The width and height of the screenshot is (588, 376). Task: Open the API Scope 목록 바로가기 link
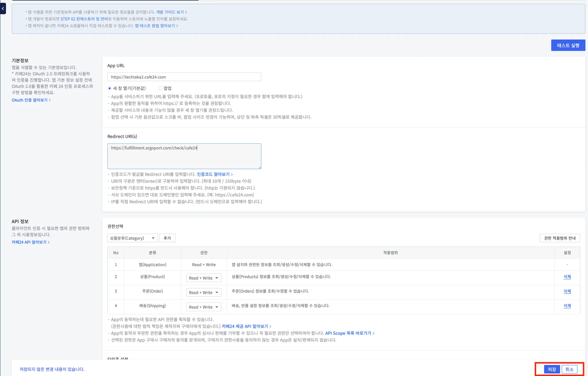349,333
